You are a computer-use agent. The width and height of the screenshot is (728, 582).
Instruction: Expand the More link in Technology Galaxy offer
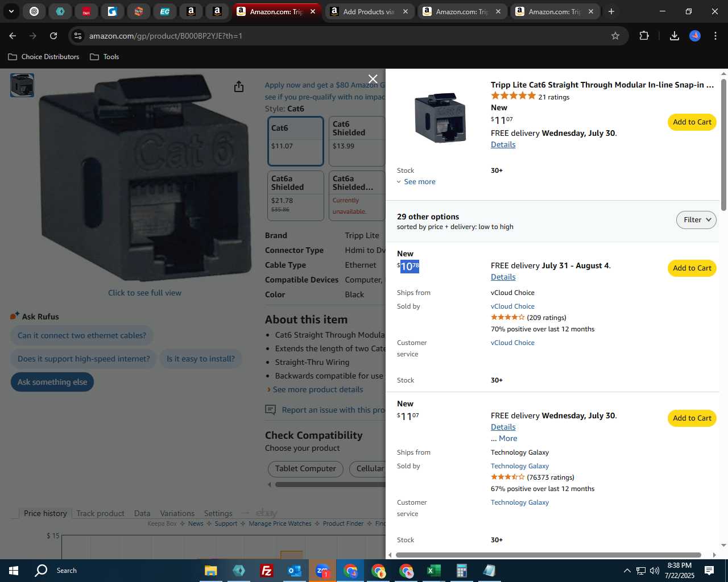(508, 438)
